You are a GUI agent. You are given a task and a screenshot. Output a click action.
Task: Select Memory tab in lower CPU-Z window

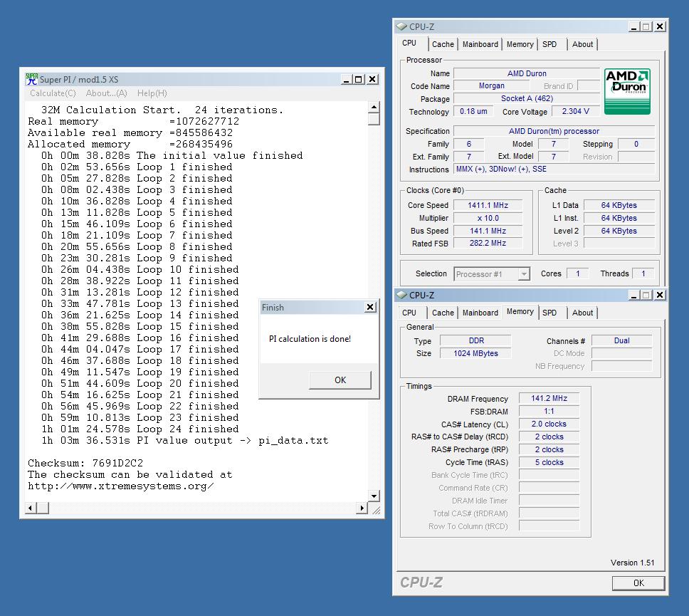coord(520,311)
